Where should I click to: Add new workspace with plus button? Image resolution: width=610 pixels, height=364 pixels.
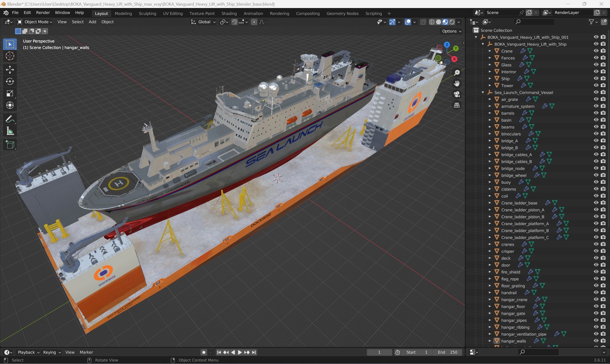pos(389,13)
